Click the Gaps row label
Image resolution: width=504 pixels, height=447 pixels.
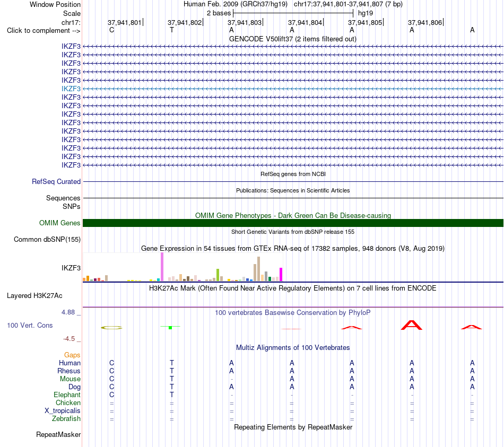[x=72, y=355]
